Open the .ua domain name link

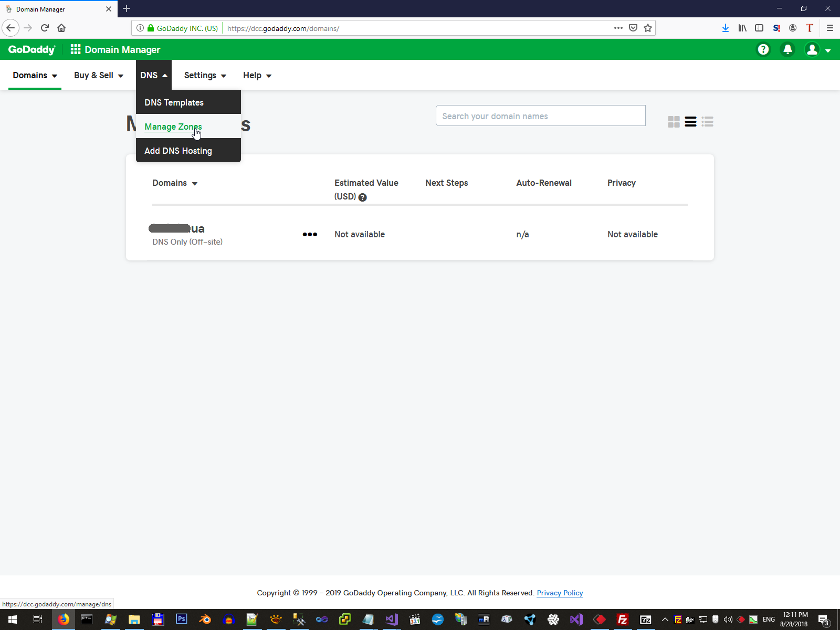(177, 228)
